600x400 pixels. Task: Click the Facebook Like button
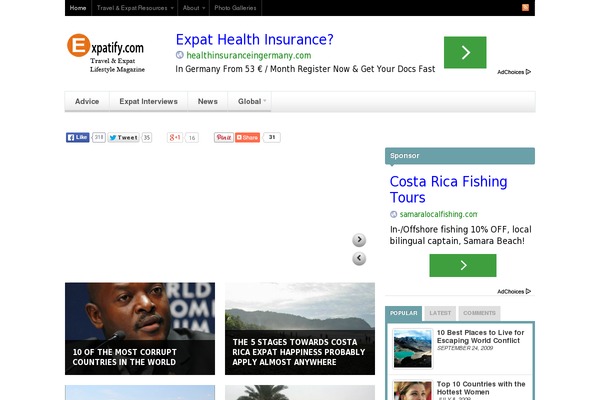point(78,137)
